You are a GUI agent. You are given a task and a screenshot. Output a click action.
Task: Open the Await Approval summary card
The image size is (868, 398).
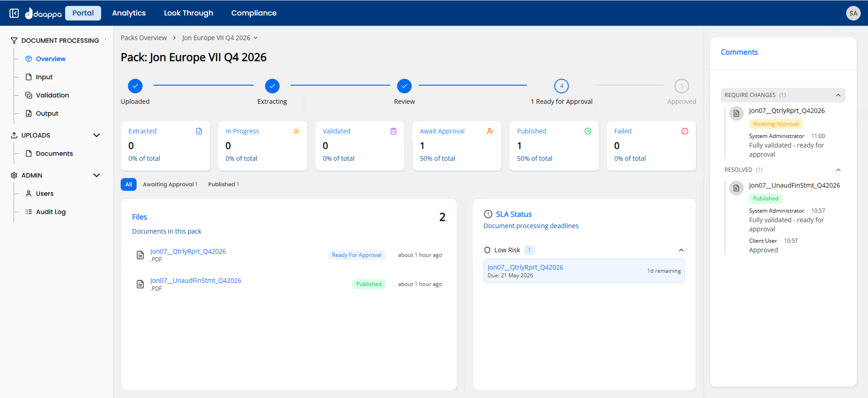coord(457,146)
